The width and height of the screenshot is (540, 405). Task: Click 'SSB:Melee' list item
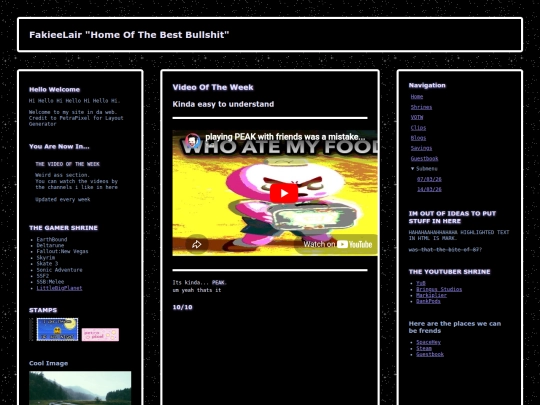click(50, 282)
